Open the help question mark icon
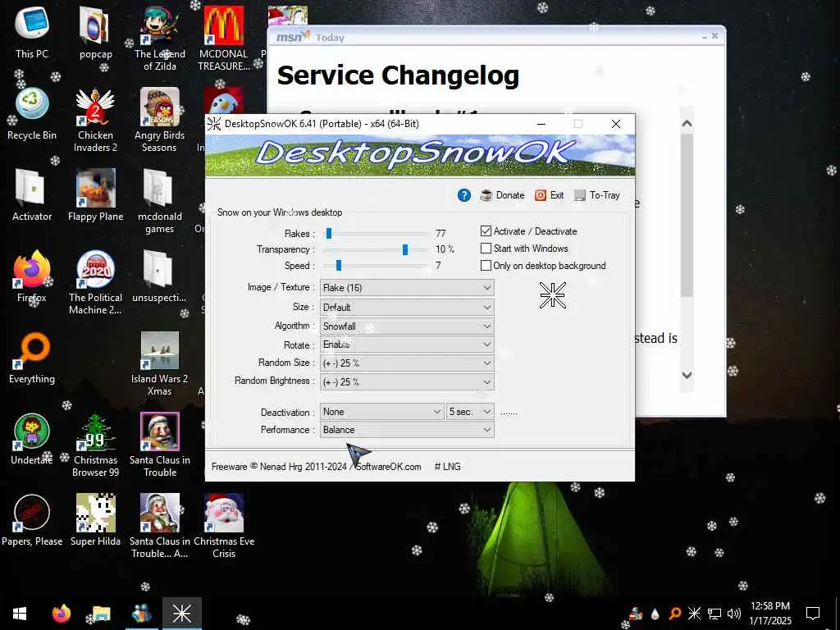Image resolution: width=840 pixels, height=630 pixels. (x=464, y=195)
